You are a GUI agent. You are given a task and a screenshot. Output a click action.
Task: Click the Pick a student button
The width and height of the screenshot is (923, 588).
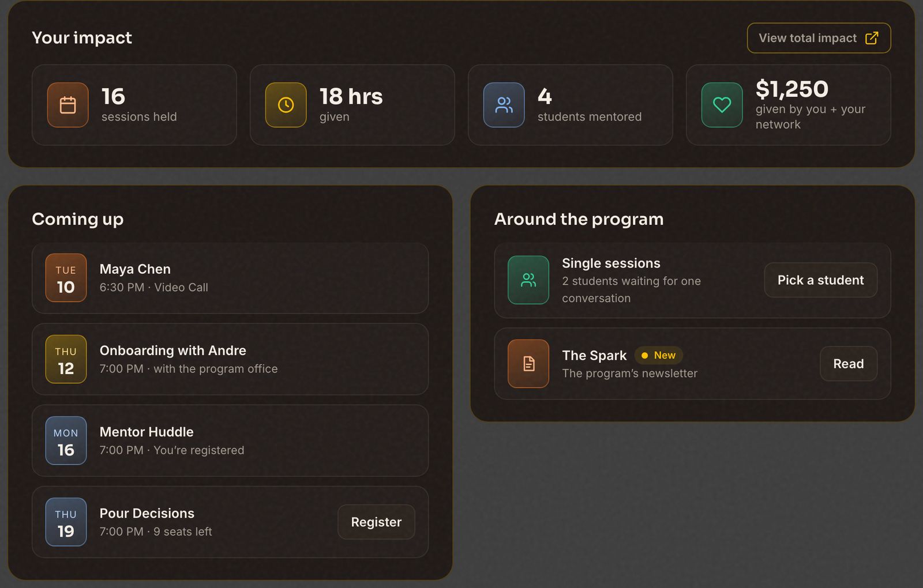click(x=821, y=280)
